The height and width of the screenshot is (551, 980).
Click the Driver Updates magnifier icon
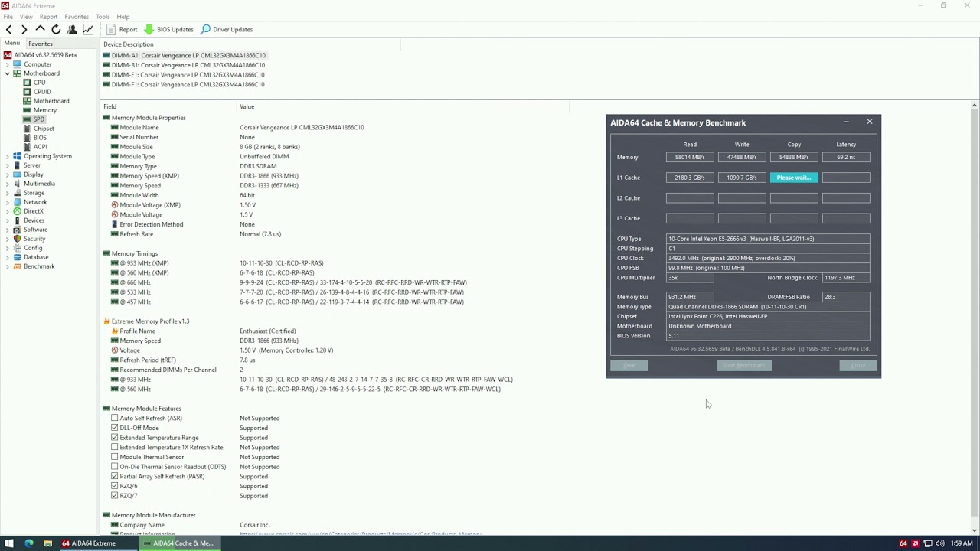205,29
